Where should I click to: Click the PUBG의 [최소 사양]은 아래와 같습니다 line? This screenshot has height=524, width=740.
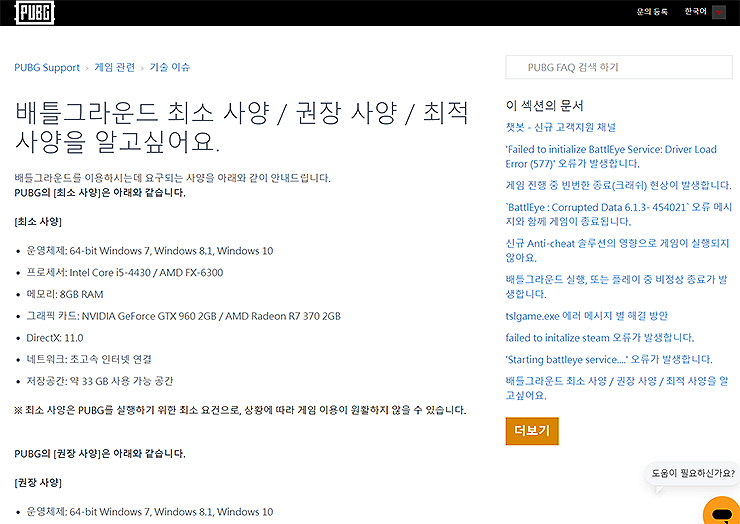coord(100,193)
